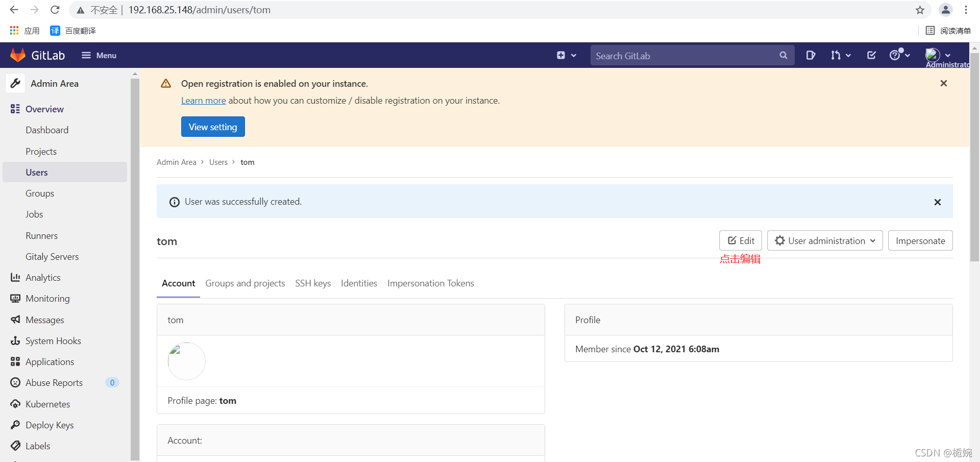Open Groups in sidebar
This screenshot has width=980, height=462.
point(40,193)
